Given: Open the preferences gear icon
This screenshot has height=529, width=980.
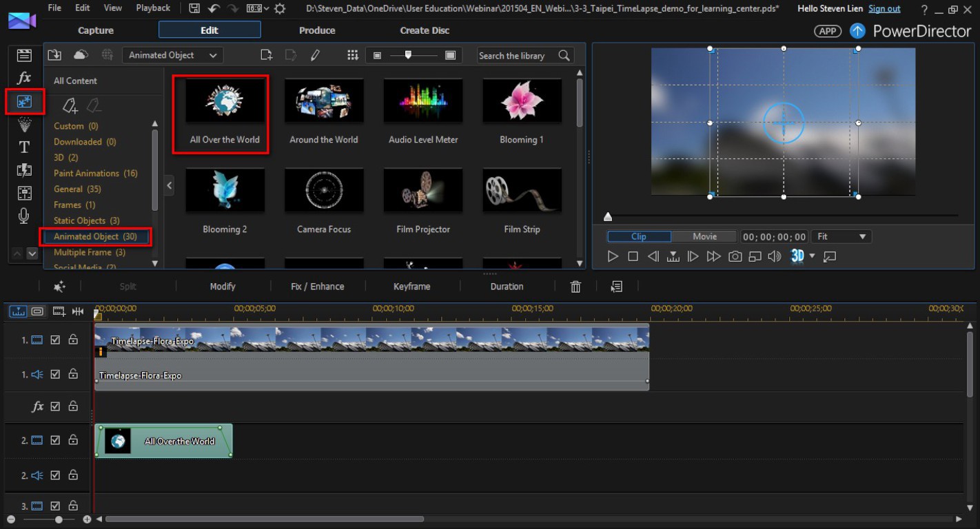Looking at the screenshot, I should click(280, 8).
